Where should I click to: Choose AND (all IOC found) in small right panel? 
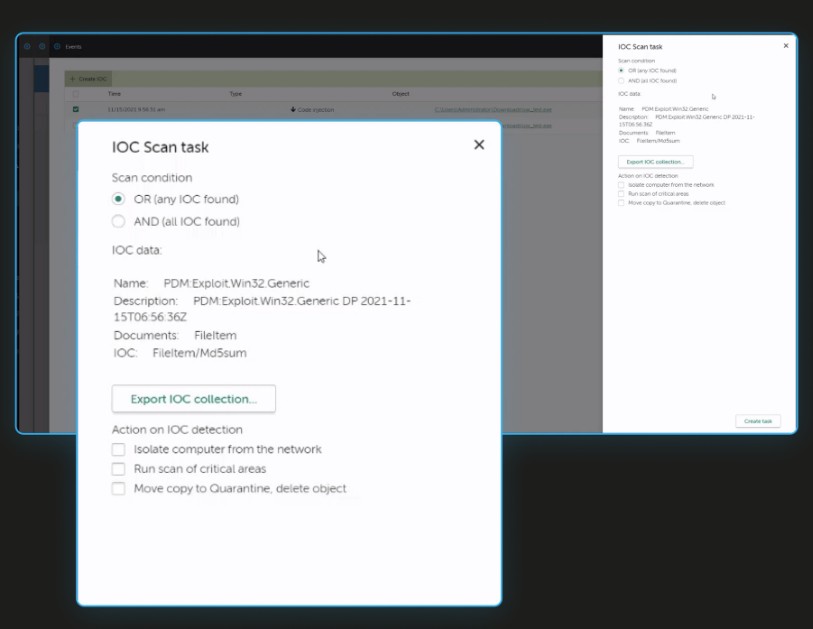point(621,81)
